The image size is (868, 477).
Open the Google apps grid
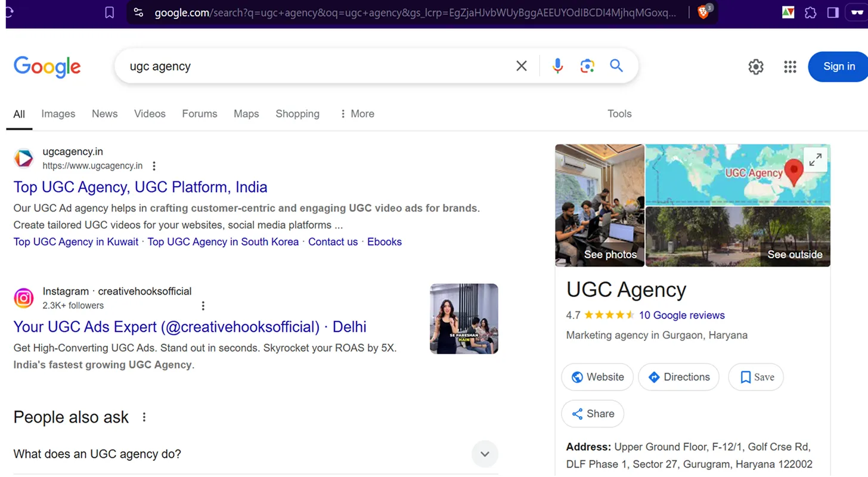[x=790, y=66]
